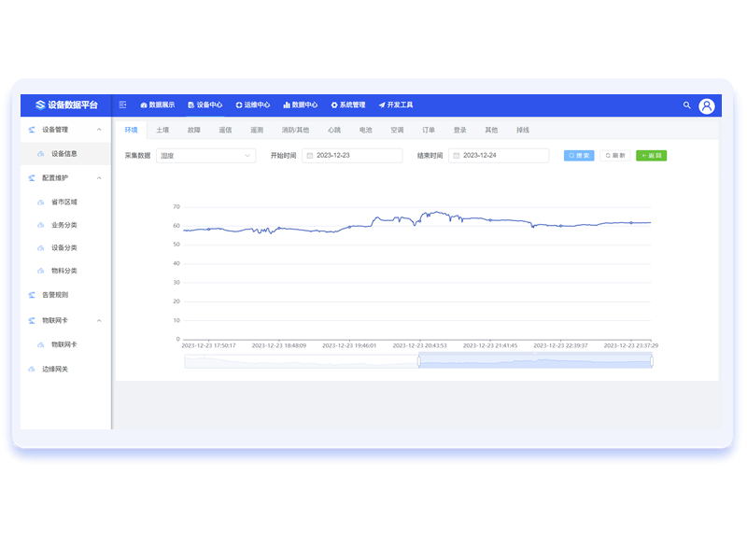747x560 pixels.
Task: Select the 心跳 tab
Action: 334,131
